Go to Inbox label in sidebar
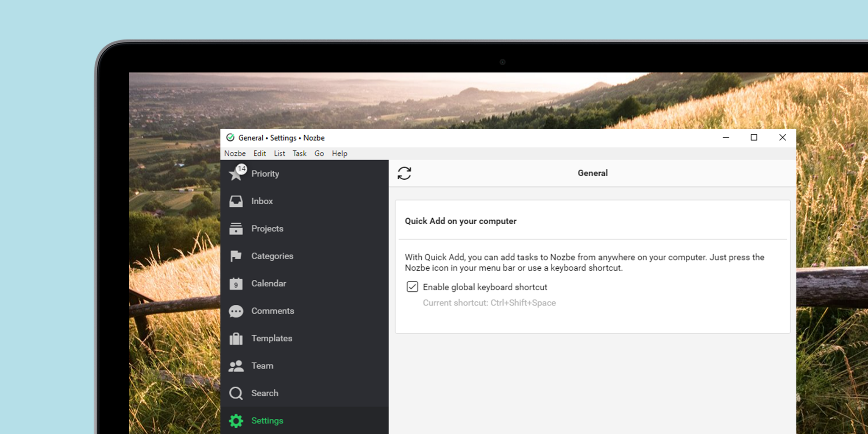 [x=262, y=201]
